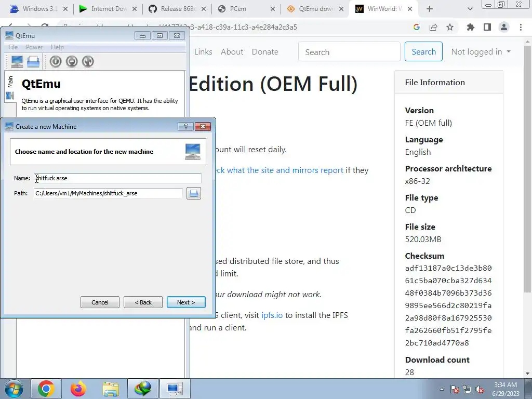
Task: Click the machine Name input field
Action: (117, 178)
